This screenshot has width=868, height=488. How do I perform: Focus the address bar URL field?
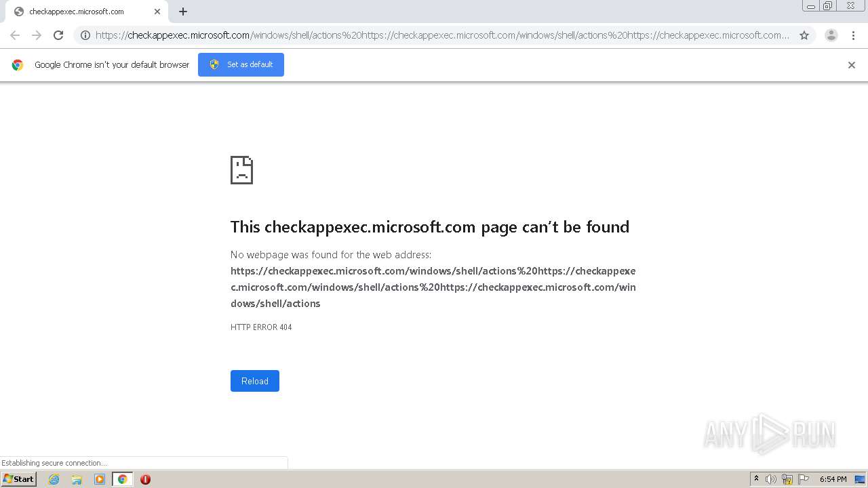(x=442, y=35)
